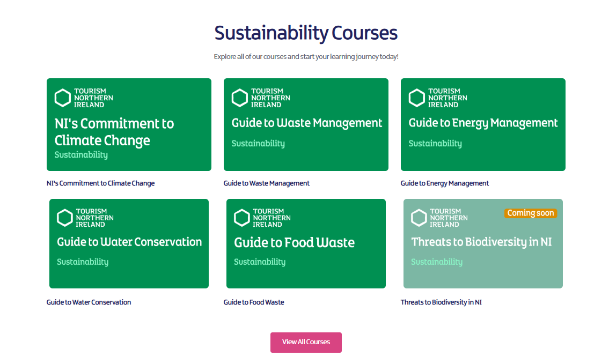The height and width of the screenshot is (364, 609).
Task: Click the Coming soon badge
Action: tap(530, 213)
